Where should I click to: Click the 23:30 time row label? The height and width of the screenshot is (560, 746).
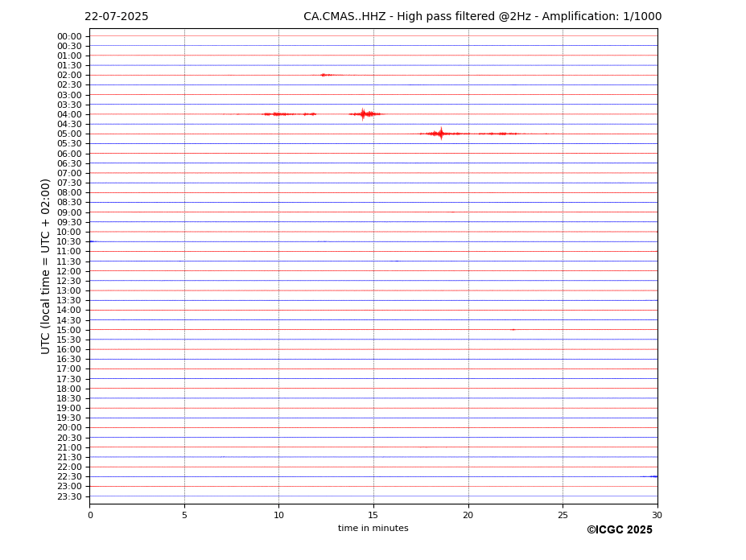tap(69, 496)
